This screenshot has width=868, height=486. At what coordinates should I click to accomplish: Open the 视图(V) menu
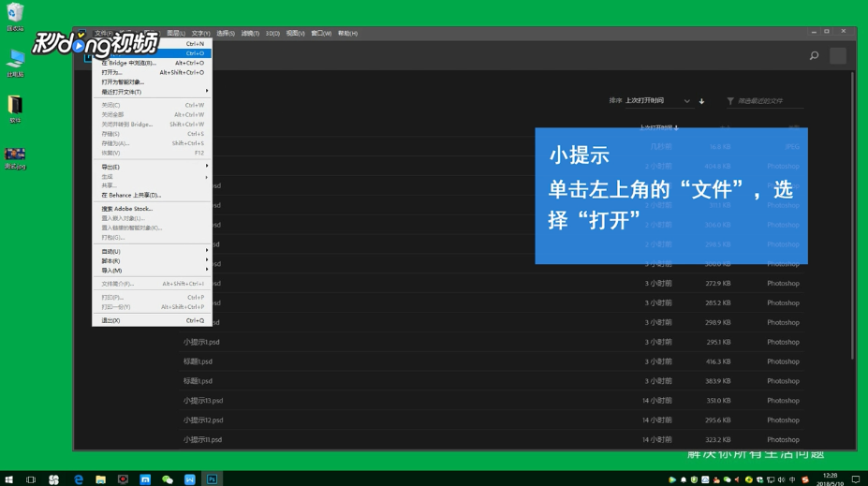[x=295, y=33]
